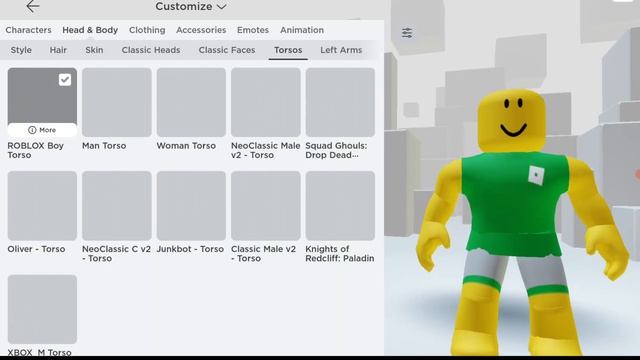Choose the Man Torso thumbnail

(117, 102)
